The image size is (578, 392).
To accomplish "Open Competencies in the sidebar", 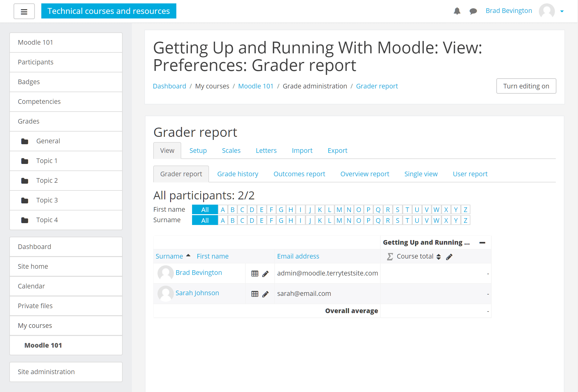I will tap(66, 102).
